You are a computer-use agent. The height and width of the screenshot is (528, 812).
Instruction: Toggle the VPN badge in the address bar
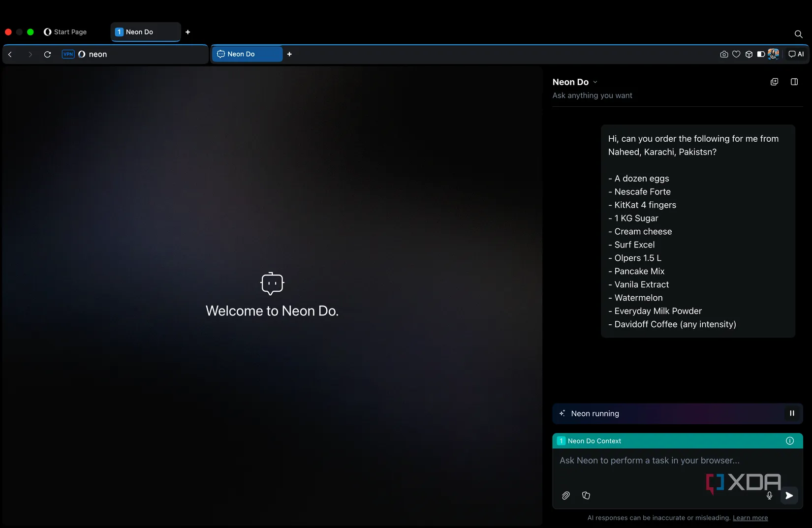tap(68, 54)
